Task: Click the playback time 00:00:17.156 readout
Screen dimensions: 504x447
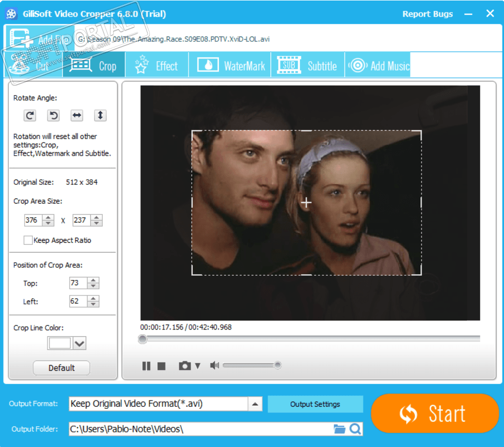Action: point(162,327)
